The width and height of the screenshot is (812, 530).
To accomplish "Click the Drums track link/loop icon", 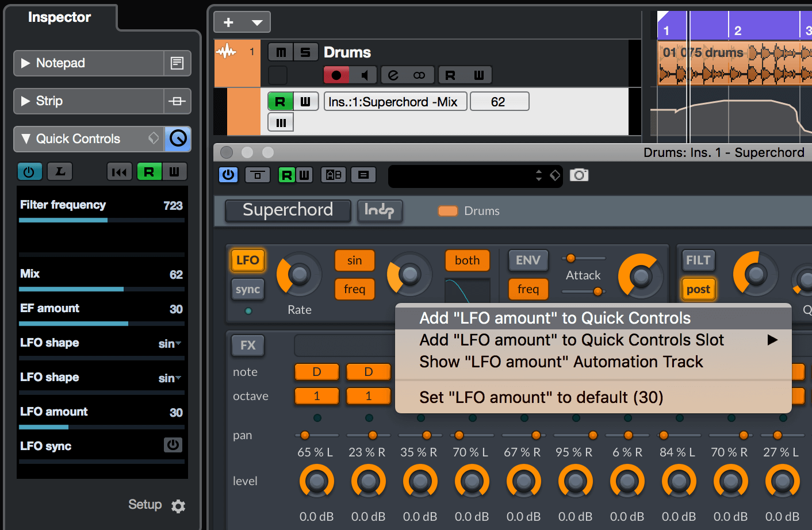I will point(420,75).
